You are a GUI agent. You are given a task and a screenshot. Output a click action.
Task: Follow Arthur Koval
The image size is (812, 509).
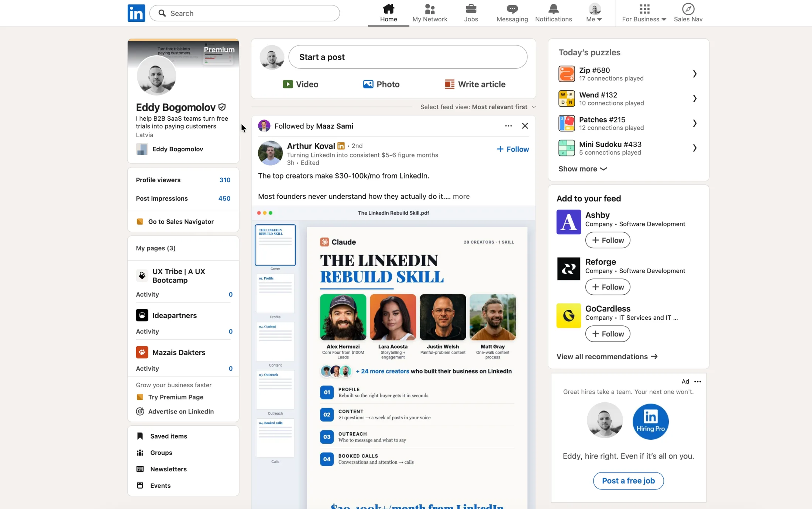pos(513,149)
